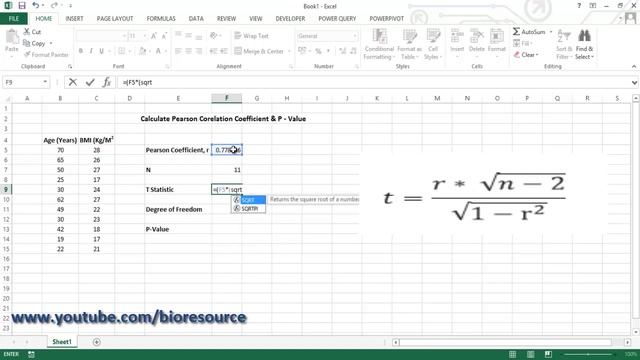
Task: Select SQRT in autocomplete list
Action: (249, 200)
